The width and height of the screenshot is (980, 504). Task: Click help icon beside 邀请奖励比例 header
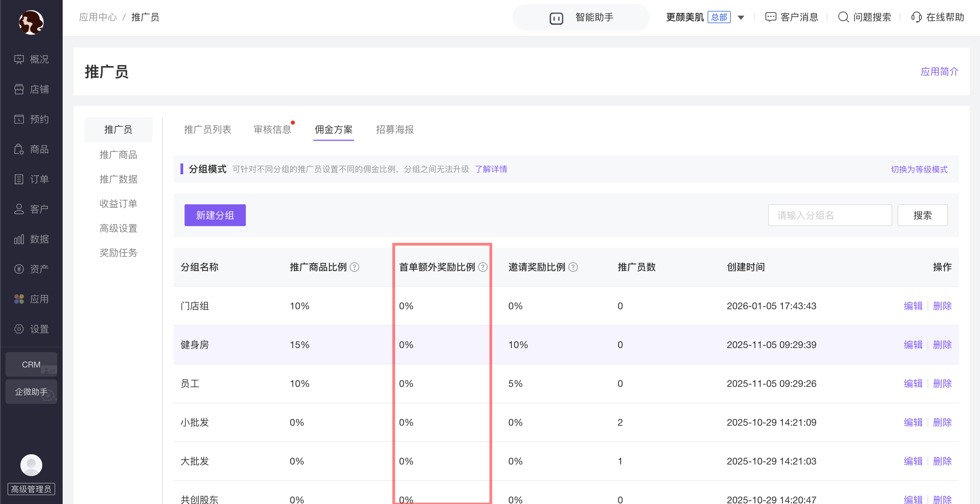pyautogui.click(x=573, y=267)
